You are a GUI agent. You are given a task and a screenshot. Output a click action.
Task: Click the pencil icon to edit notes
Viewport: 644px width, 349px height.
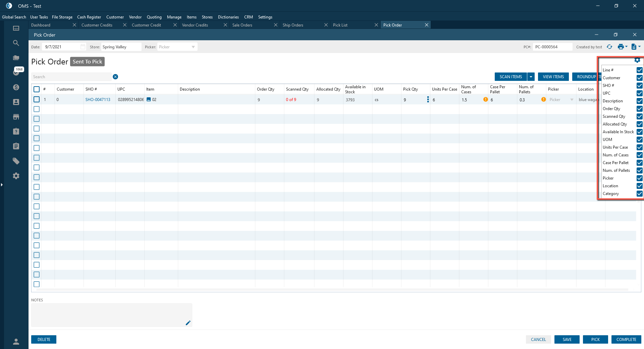188,323
